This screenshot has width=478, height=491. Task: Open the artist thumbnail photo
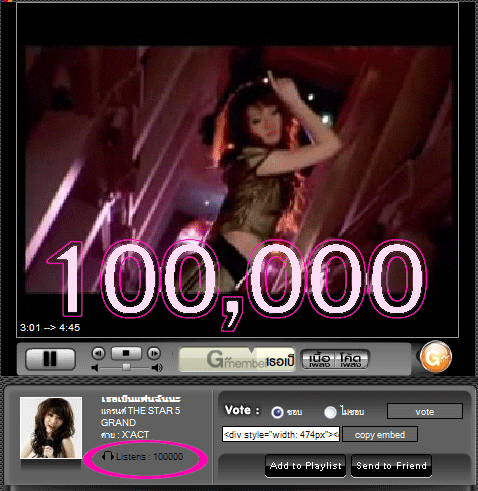tap(51, 428)
